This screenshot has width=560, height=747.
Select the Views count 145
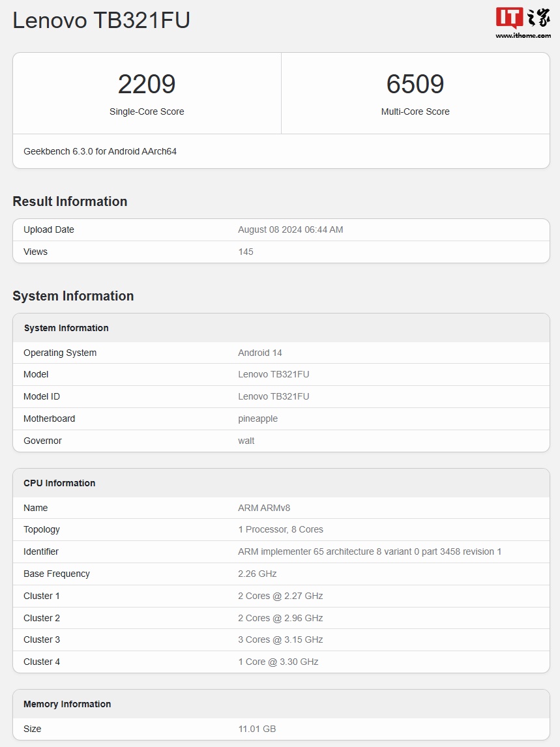246,252
